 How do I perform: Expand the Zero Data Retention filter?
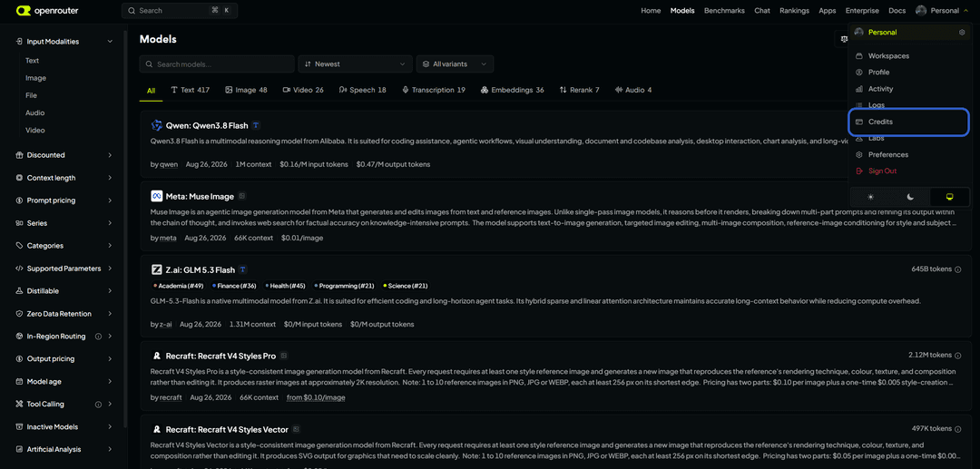64,314
